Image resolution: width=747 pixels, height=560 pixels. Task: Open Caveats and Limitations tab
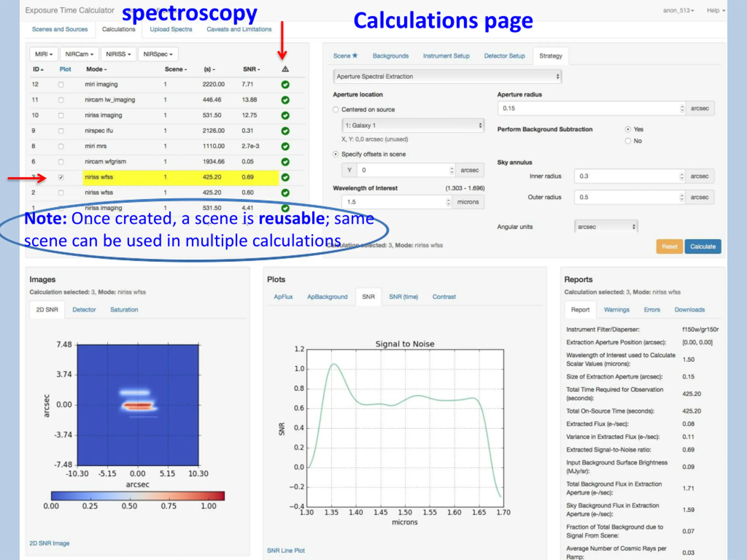(239, 29)
